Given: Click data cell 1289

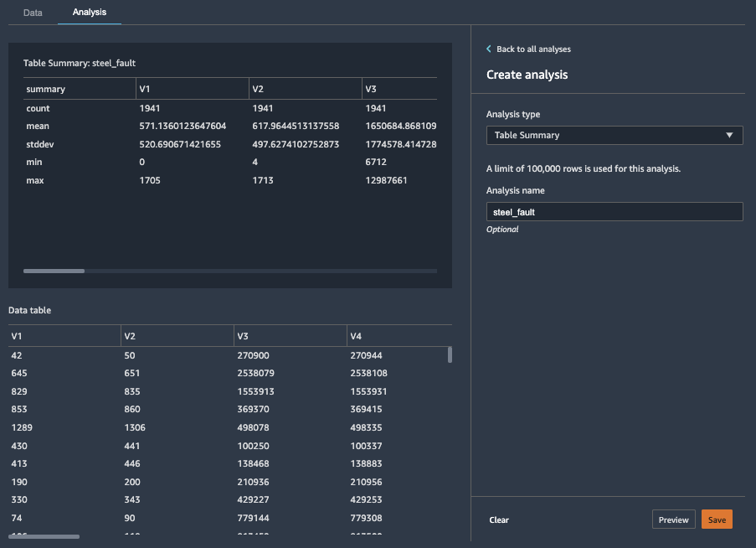Looking at the screenshot, I should click(22, 428).
